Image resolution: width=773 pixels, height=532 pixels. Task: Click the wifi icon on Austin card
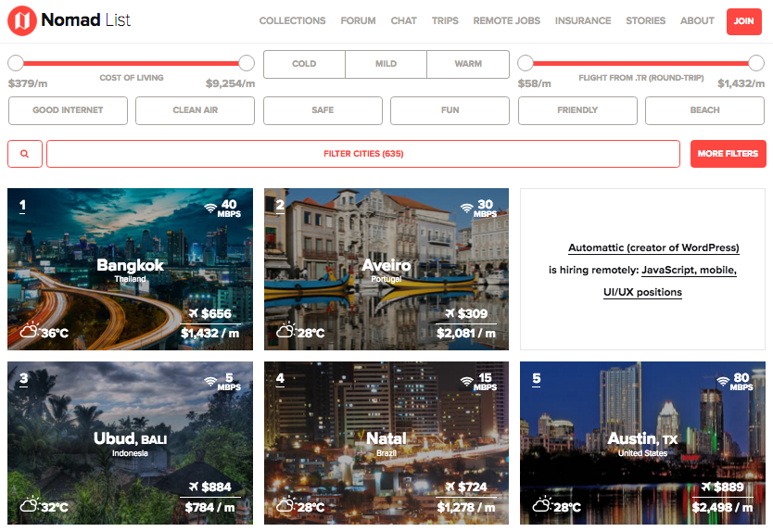(x=723, y=382)
